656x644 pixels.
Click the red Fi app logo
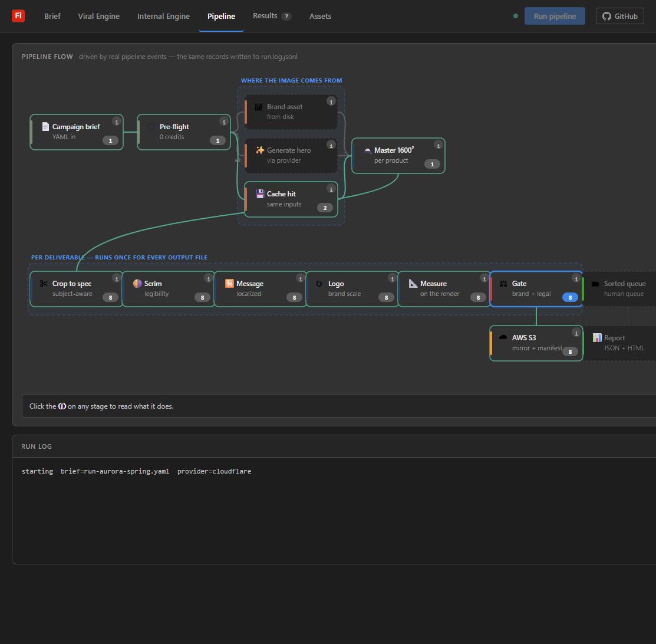click(x=18, y=16)
